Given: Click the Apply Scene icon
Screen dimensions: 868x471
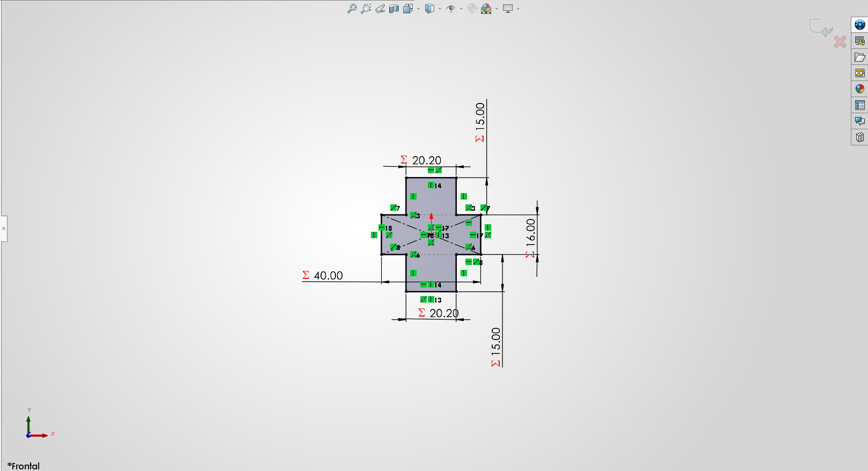Looking at the screenshot, I should pos(486,9).
